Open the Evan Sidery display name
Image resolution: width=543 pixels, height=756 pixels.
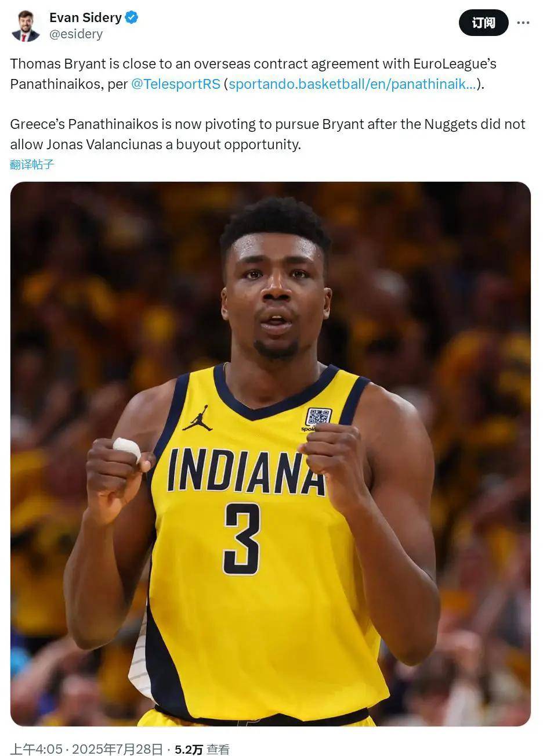tap(85, 17)
